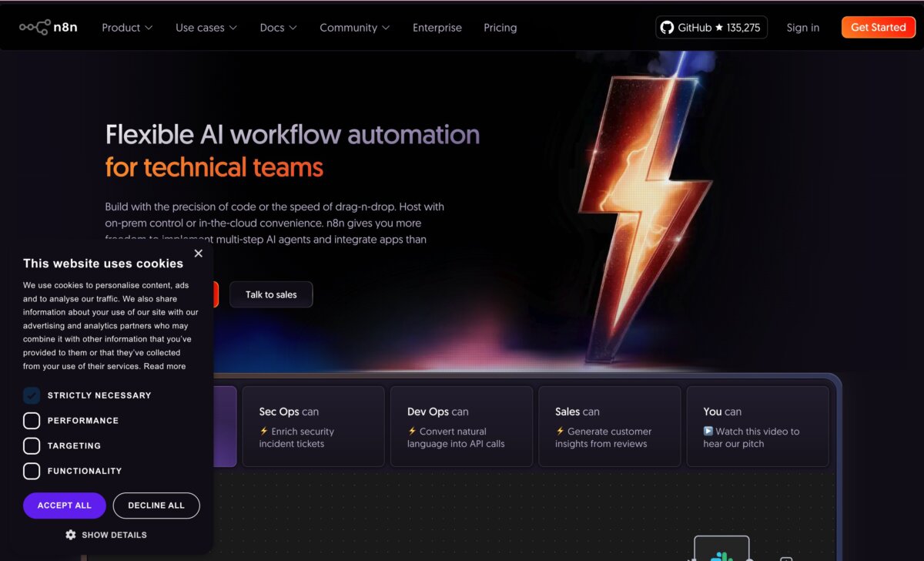Screen dimensions: 924x561
Task: Expand the Community menu chevron
Action: click(386, 28)
